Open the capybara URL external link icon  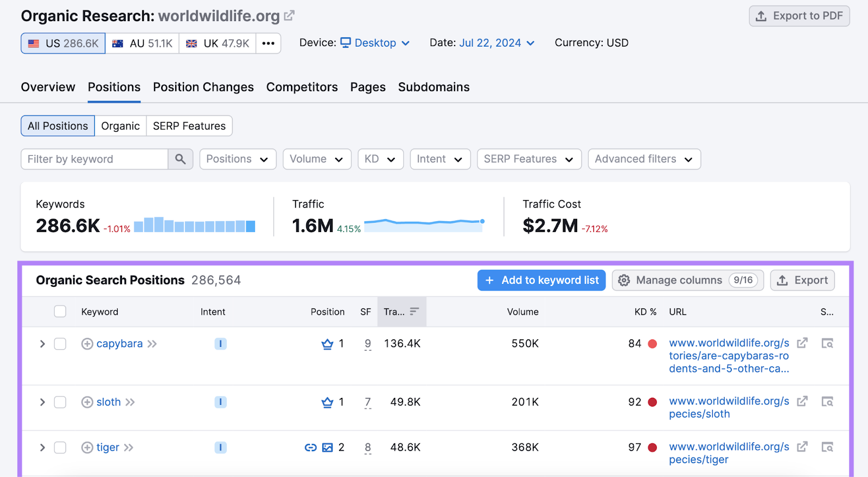pos(802,343)
